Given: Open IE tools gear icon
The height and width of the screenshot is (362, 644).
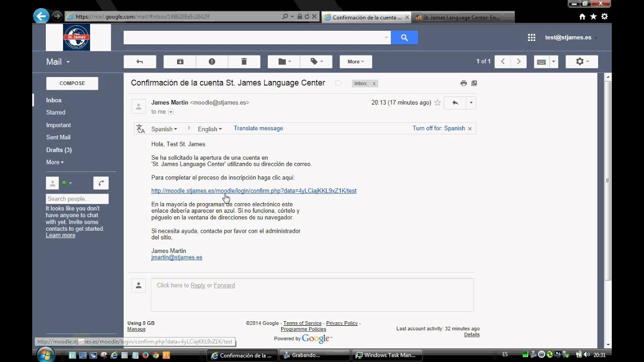Looking at the screenshot, I should (604, 17).
